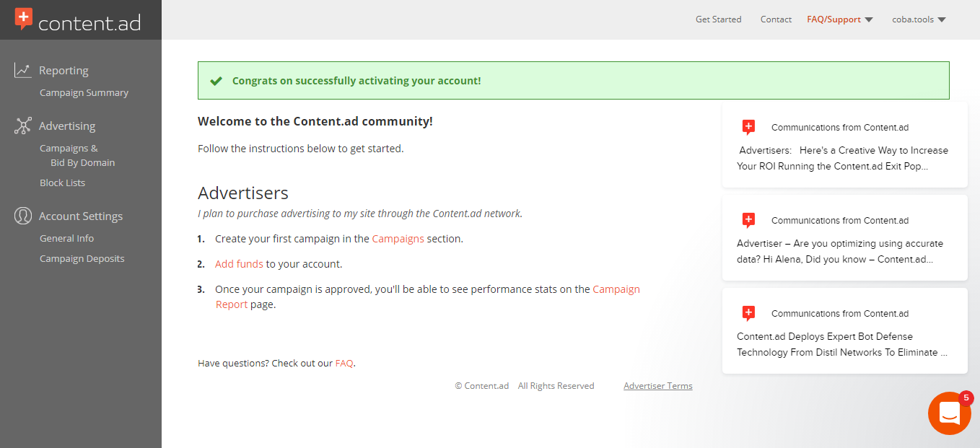Click the third notification's Content.ad icon

(x=748, y=314)
